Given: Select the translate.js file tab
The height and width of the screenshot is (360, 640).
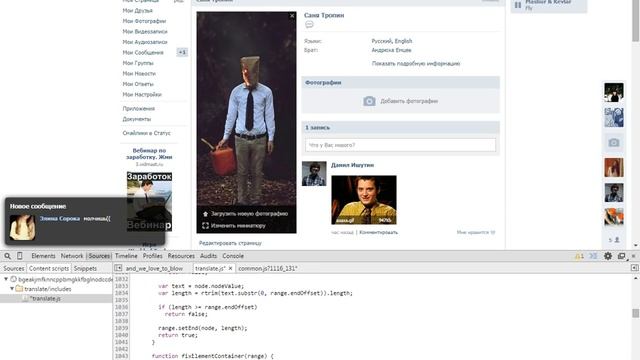Looking at the screenshot, I should coord(210,268).
